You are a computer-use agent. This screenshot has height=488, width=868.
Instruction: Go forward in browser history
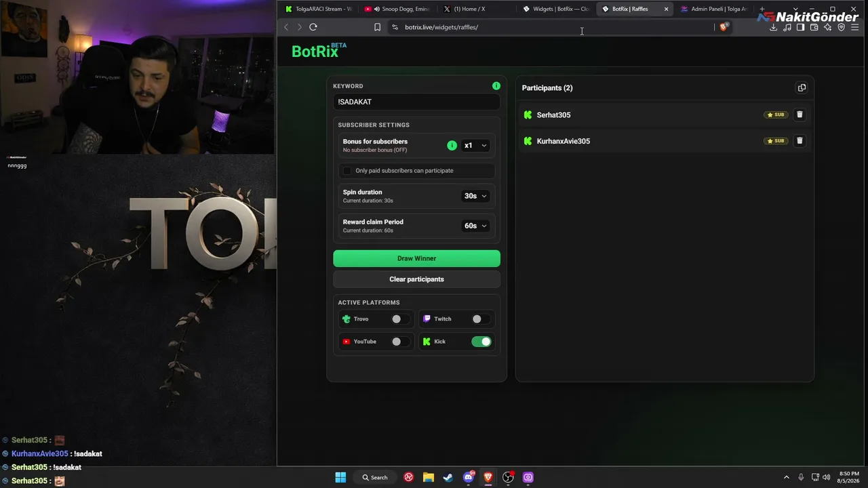(x=299, y=27)
